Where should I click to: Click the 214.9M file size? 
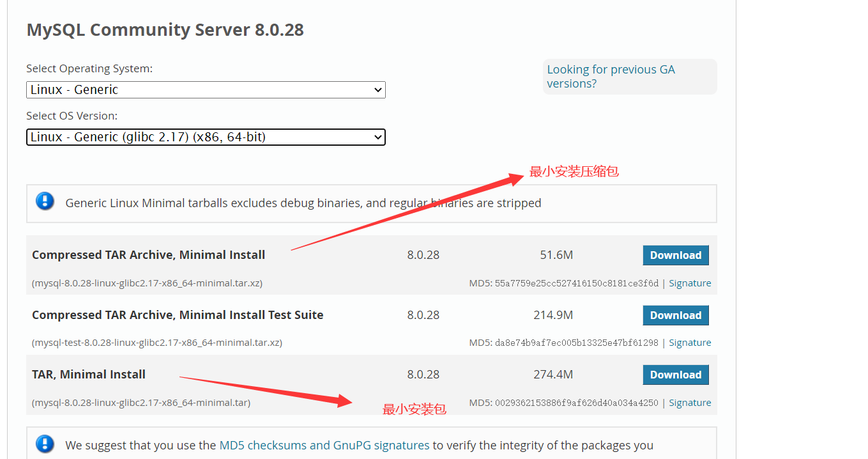point(553,315)
